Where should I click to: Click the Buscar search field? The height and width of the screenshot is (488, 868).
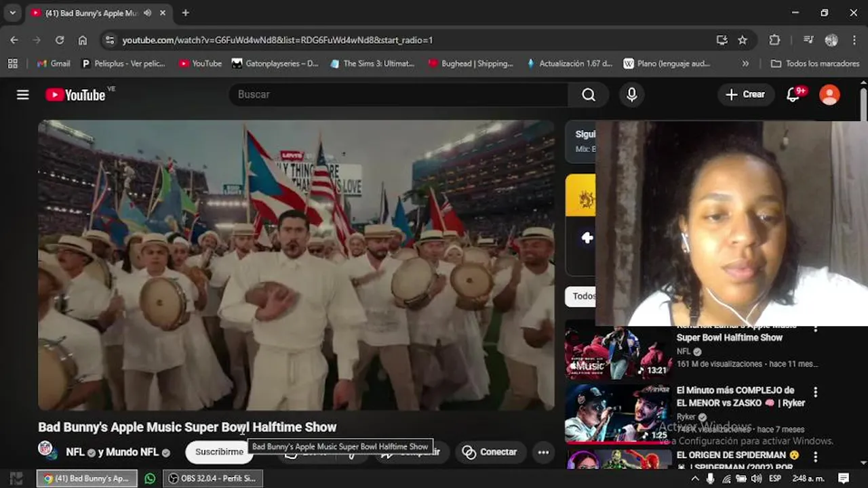[x=398, y=95]
